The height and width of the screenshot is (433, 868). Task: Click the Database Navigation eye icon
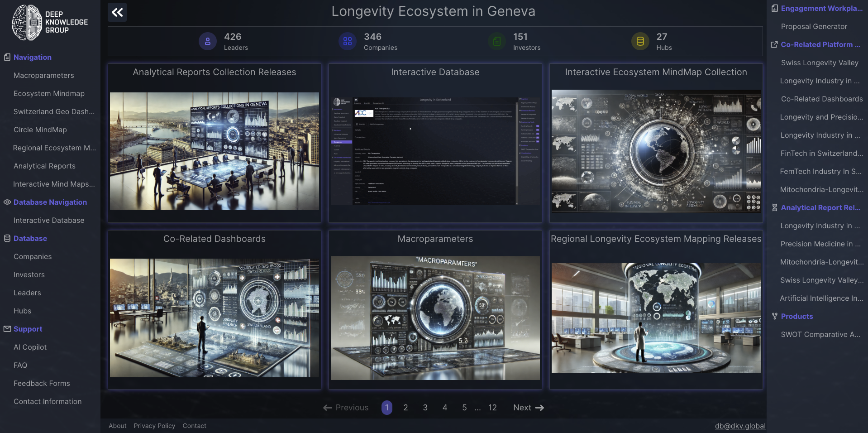[x=7, y=202]
